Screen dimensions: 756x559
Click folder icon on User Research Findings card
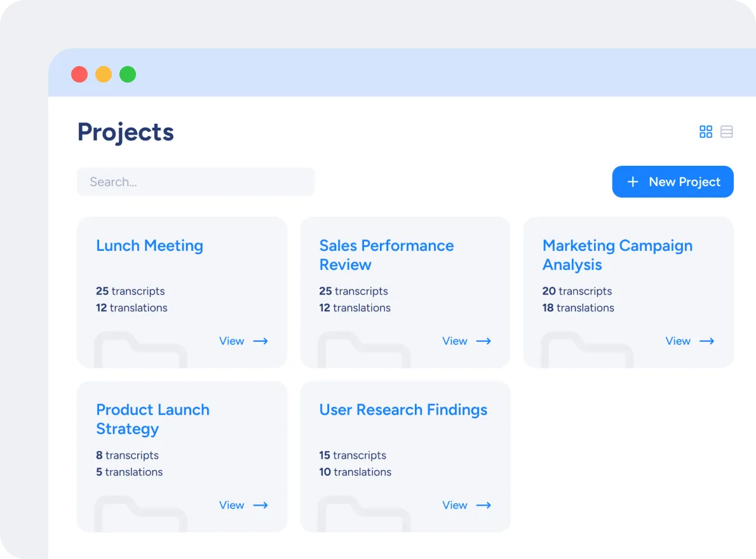tap(363, 515)
